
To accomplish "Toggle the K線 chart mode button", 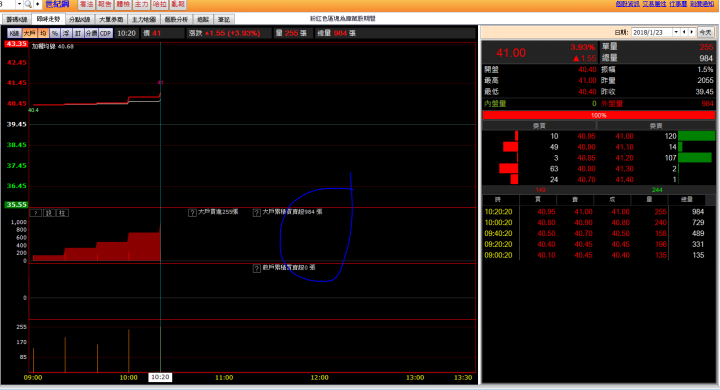I will 15,33.
